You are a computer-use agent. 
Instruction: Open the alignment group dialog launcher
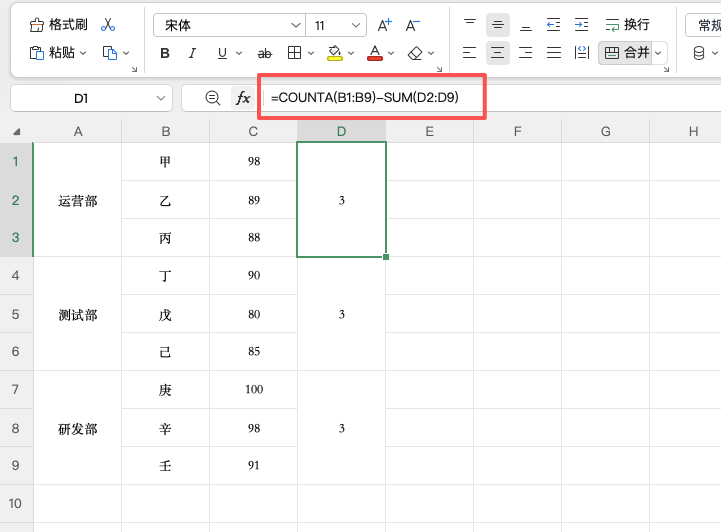coord(666,69)
